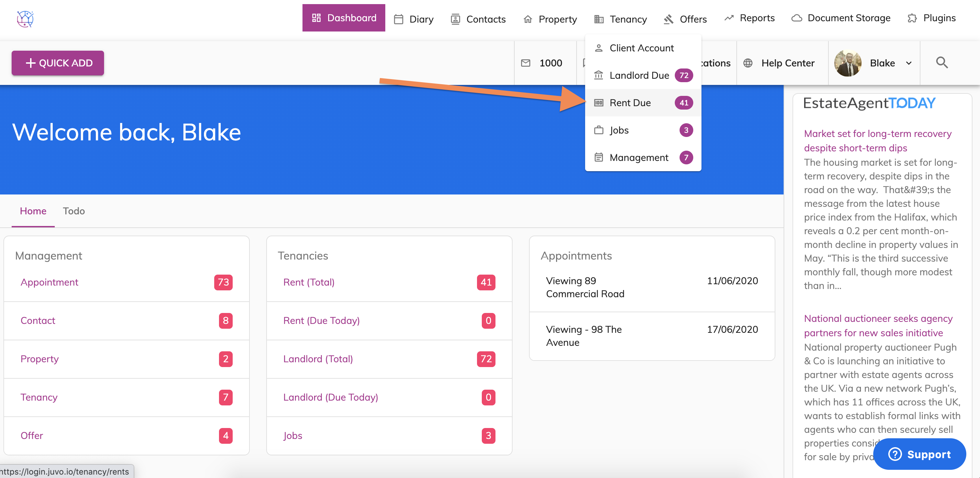Viewport: 980px width, 478px height.
Task: Open the Landlord (Total) tenancies link
Action: [318, 359]
